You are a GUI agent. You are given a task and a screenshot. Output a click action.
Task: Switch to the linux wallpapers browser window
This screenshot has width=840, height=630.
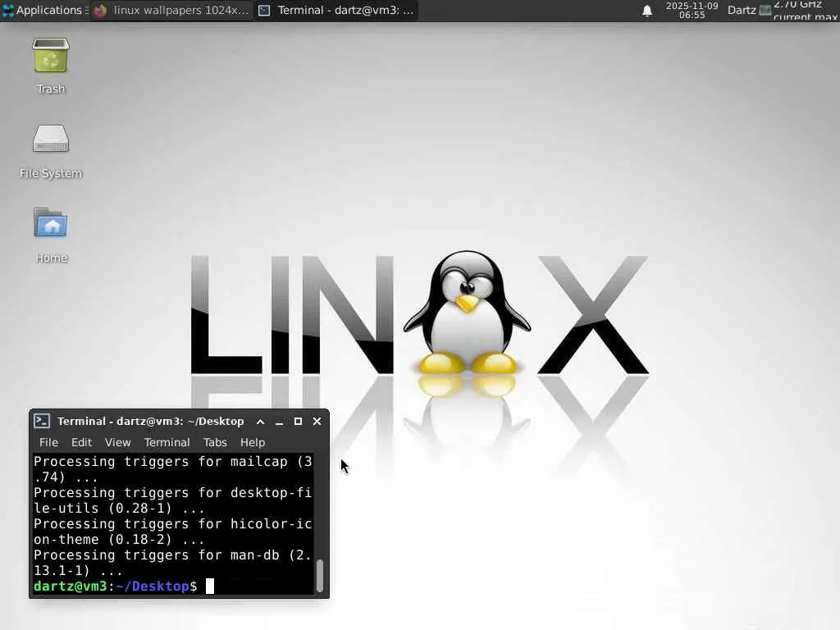point(171,10)
